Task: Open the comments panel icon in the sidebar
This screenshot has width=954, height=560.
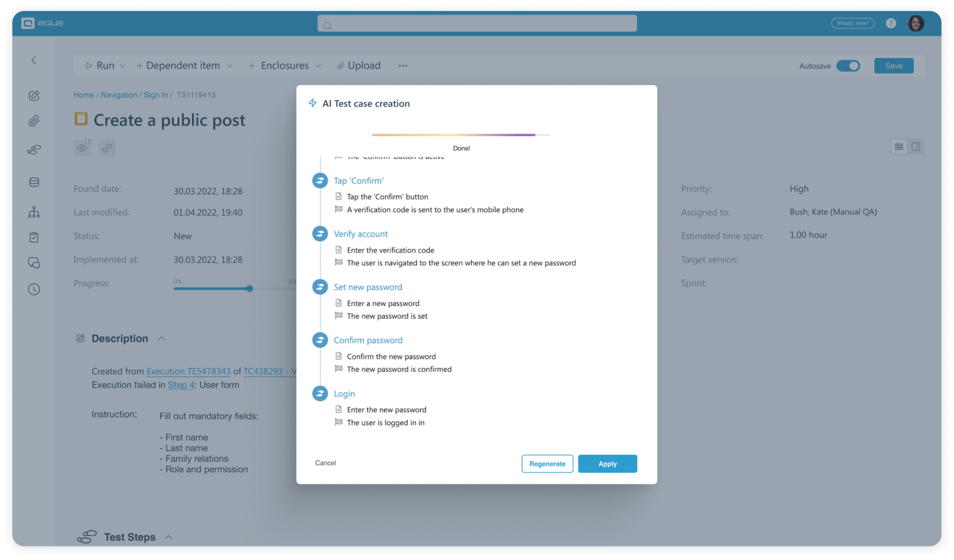Action: pyautogui.click(x=34, y=263)
